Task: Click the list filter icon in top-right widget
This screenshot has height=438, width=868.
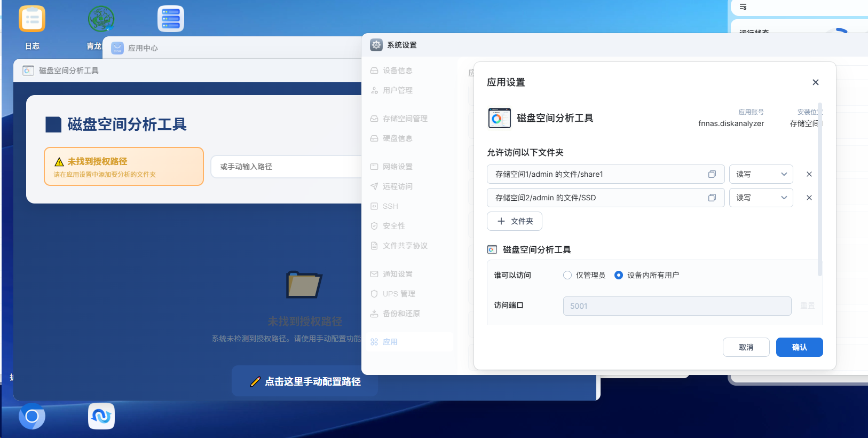Action: 743,7
